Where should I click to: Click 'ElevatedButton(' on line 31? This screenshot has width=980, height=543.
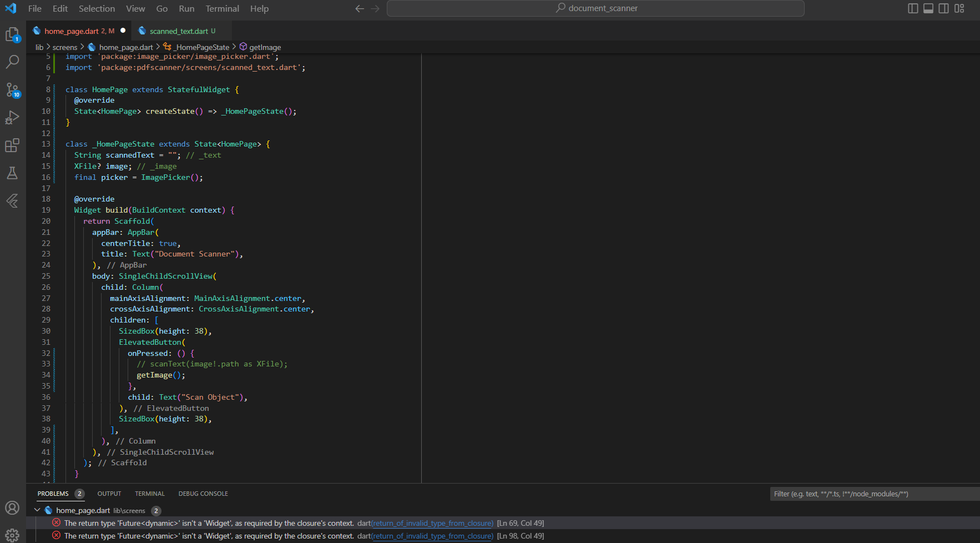pyautogui.click(x=152, y=342)
